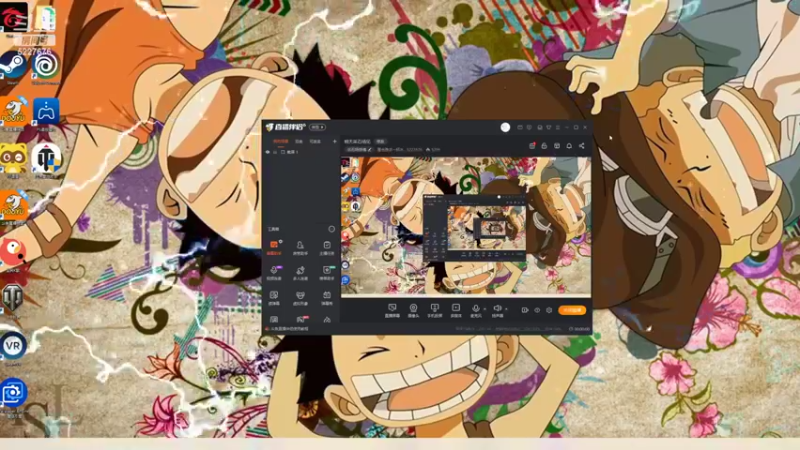Click the timer readout at status bar right

click(x=580, y=329)
